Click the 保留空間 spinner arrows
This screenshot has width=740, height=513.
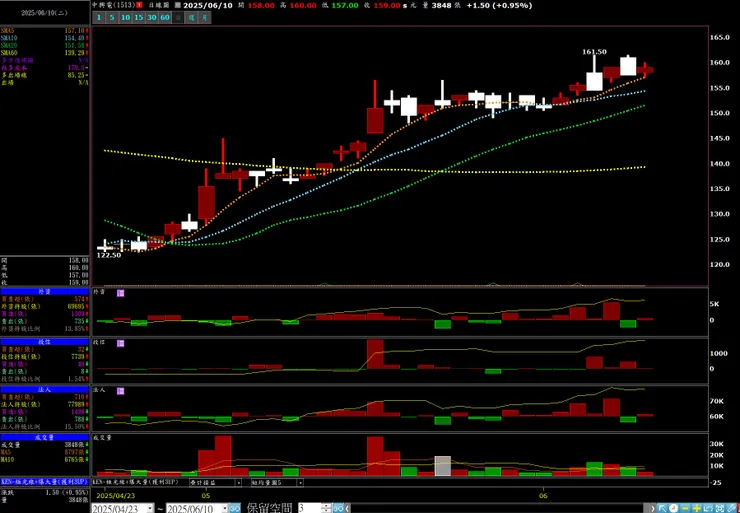point(326,508)
